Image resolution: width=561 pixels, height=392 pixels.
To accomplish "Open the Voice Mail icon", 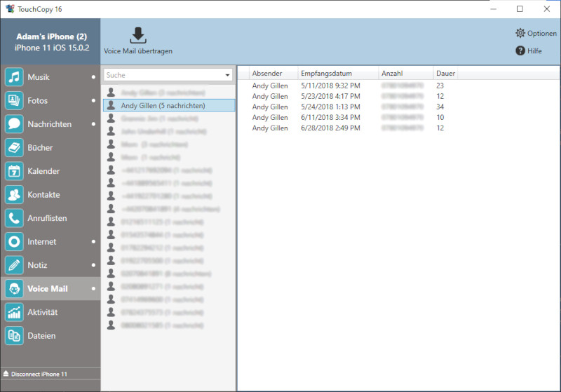I will click(x=14, y=289).
